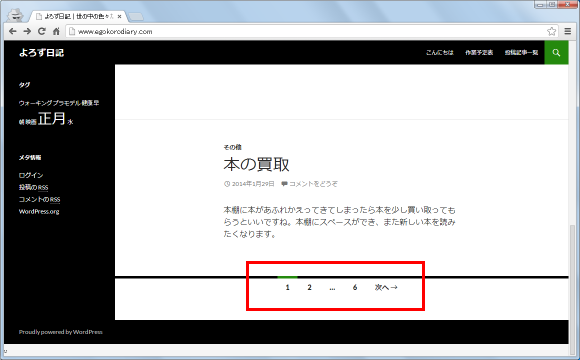Viewport: 580px width, 360px height.
Task: Open the コメントの RSS link
Action: (39, 199)
